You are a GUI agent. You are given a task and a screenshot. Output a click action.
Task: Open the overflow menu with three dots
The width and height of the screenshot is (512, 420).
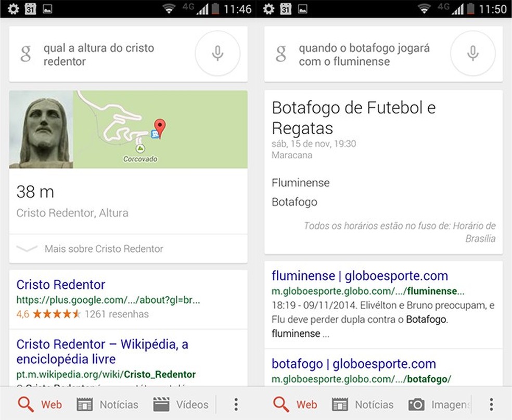click(235, 404)
